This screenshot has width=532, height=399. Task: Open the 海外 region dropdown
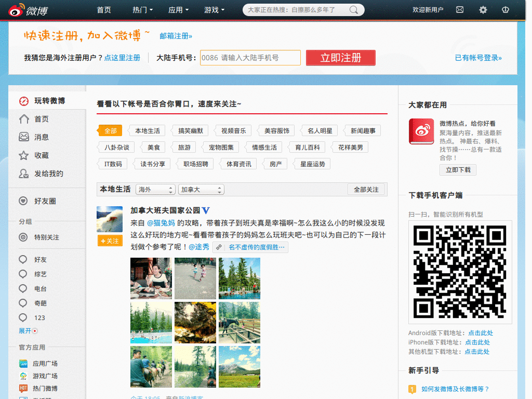[x=155, y=189]
